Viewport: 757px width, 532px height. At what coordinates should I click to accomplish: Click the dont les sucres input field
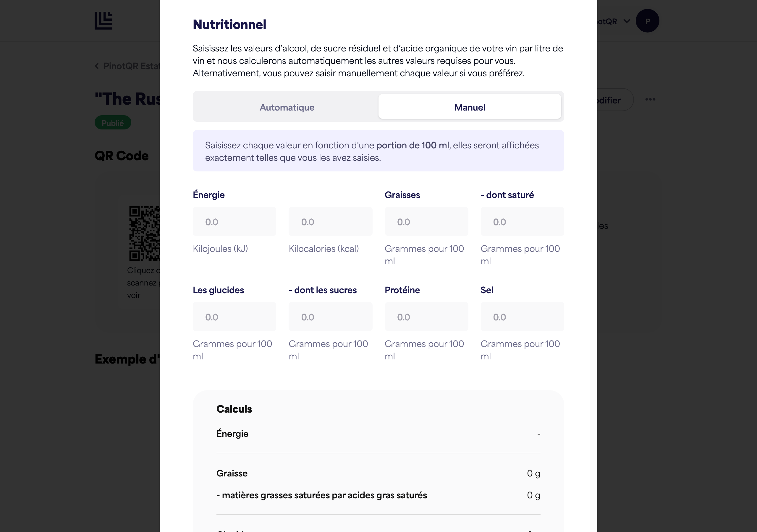tap(330, 317)
